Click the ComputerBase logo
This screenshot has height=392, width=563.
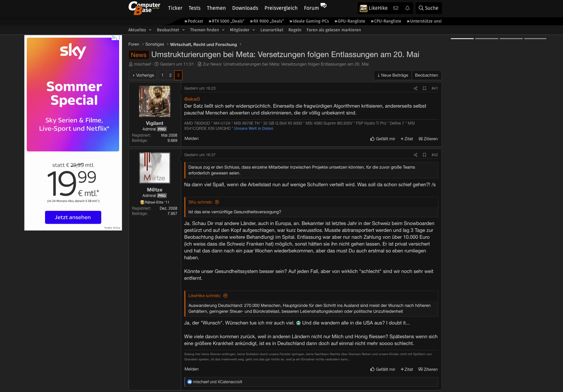coord(144,8)
